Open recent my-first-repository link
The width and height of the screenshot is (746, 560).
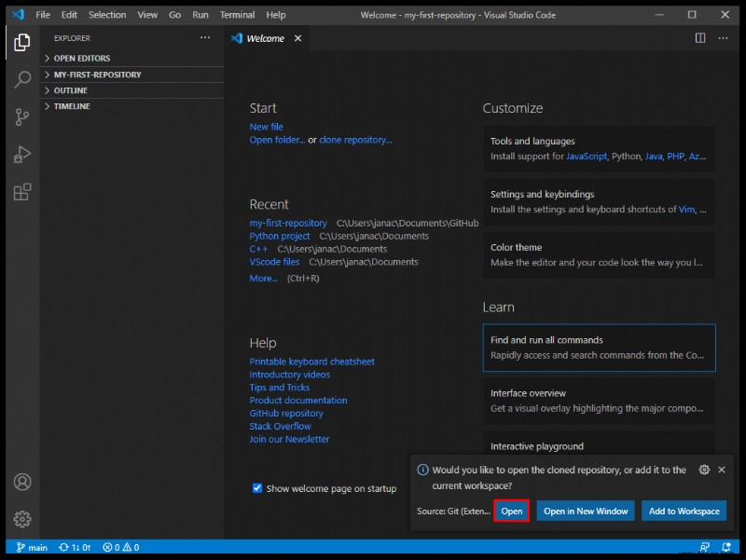pos(288,223)
